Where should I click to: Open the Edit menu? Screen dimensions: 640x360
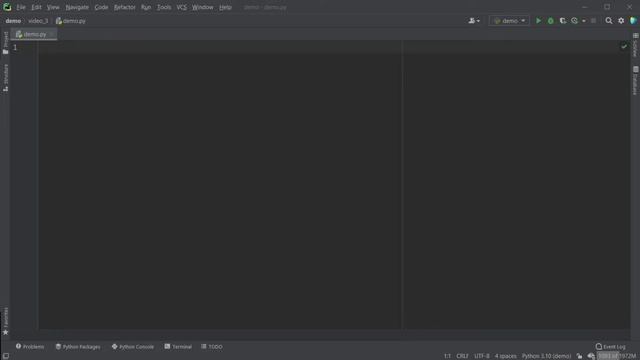[x=36, y=7]
